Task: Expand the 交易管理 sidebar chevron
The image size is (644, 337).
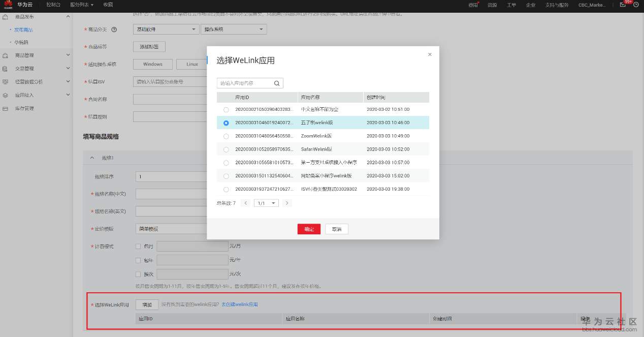Action: [x=68, y=69]
